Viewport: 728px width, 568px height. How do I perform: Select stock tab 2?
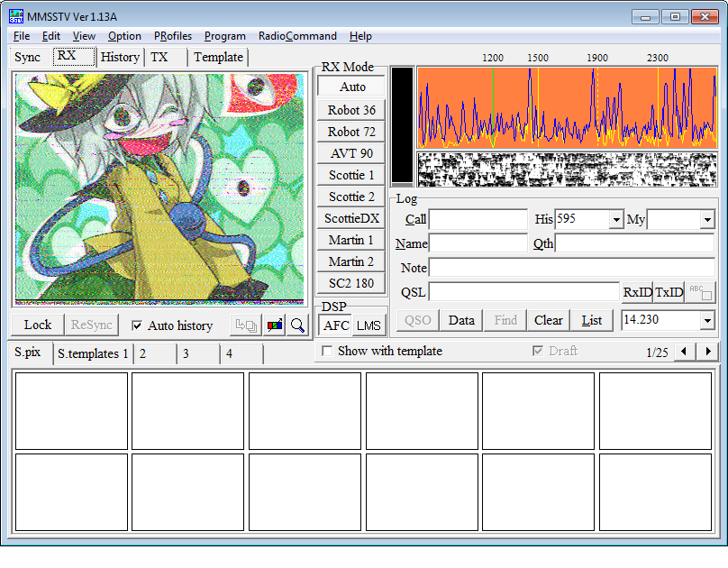[155, 354]
